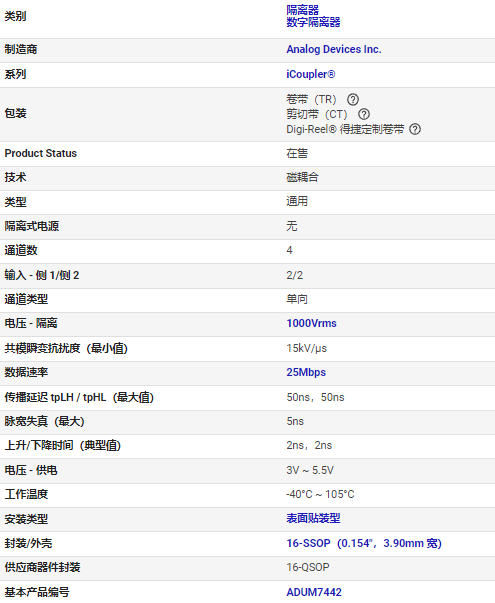Click the 磁耦合 technology value
This screenshot has width=495, height=603.
click(302, 177)
